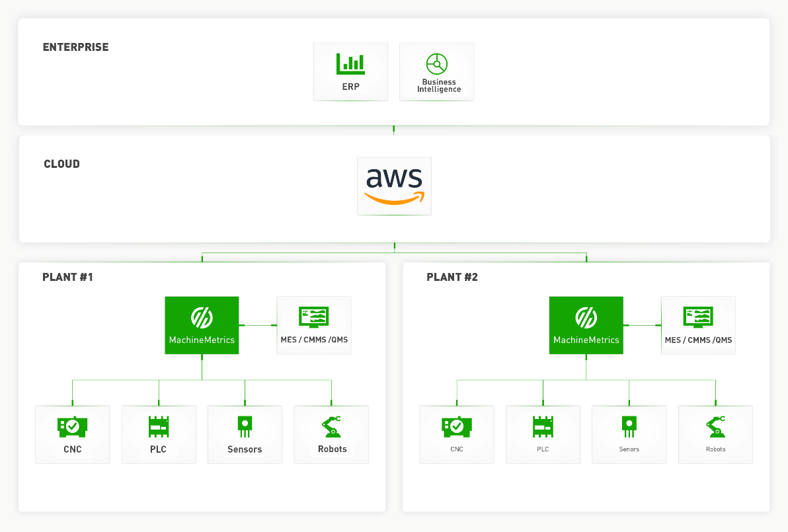Image resolution: width=788 pixels, height=532 pixels.
Task: Click the Business Intelligence label text
Action: (x=439, y=85)
